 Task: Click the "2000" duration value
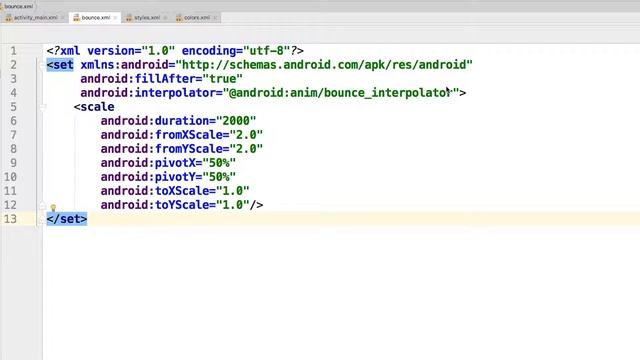[x=236, y=121]
